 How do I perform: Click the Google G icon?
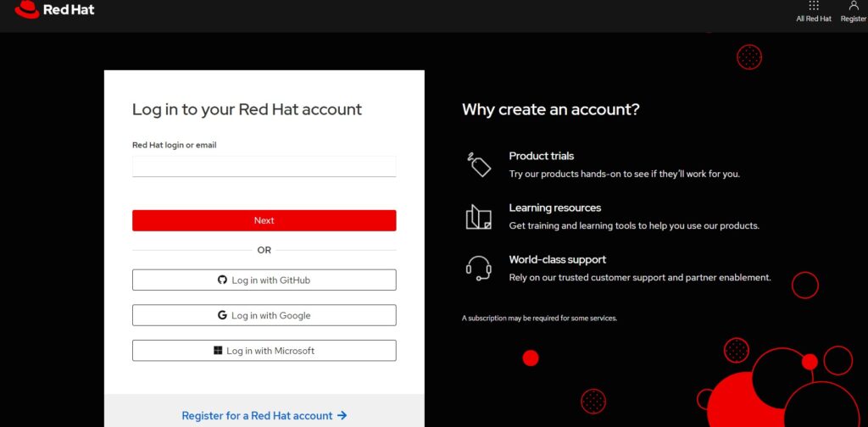[222, 315]
